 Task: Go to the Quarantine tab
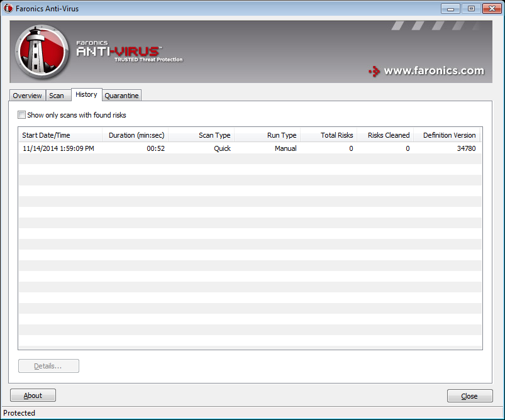pyautogui.click(x=121, y=96)
